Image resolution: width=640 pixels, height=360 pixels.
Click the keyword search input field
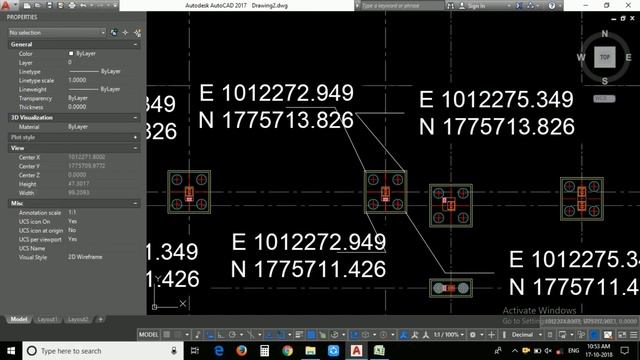pos(402,6)
